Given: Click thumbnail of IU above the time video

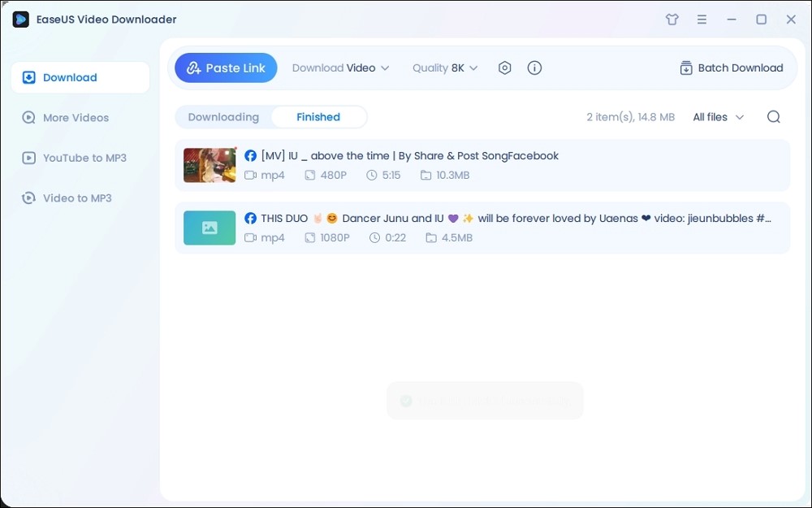Looking at the screenshot, I should coord(209,165).
